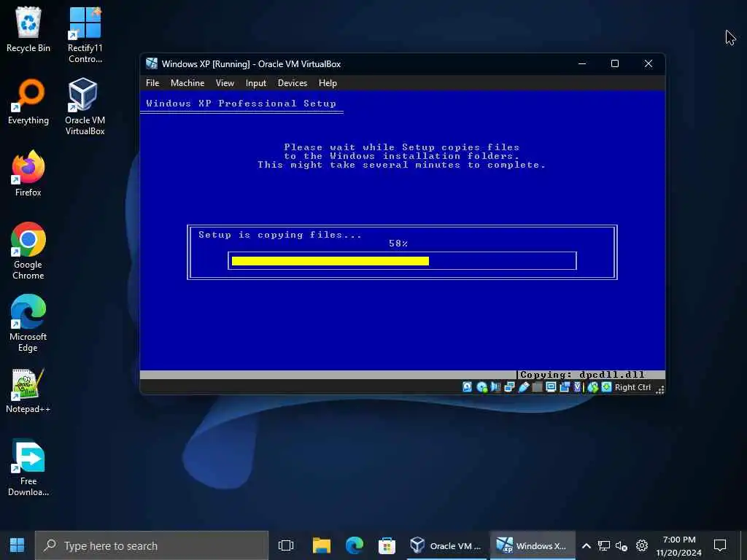Click the virtualization features V indicator
This screenshot has height=560, width=747.
tap(578, 387)
